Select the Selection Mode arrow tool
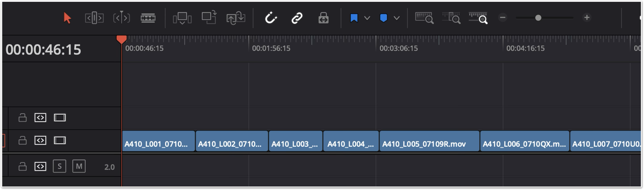 click(x=67, y=18)
